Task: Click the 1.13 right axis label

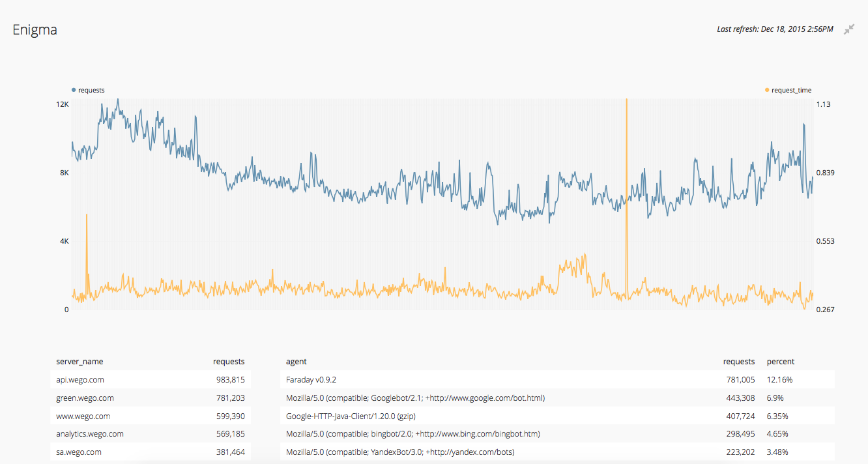Action: click(824, 104)
